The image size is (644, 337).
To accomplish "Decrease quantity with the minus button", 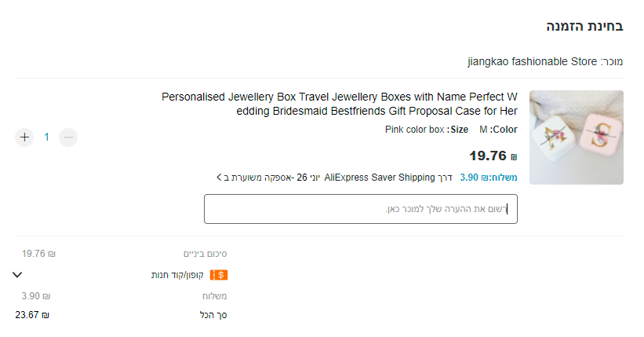I will coord(68,137).
